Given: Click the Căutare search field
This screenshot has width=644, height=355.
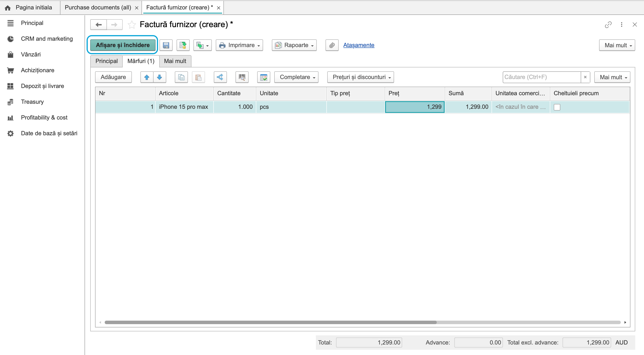Looking at the screenshot, I should (x=541, y=77).
